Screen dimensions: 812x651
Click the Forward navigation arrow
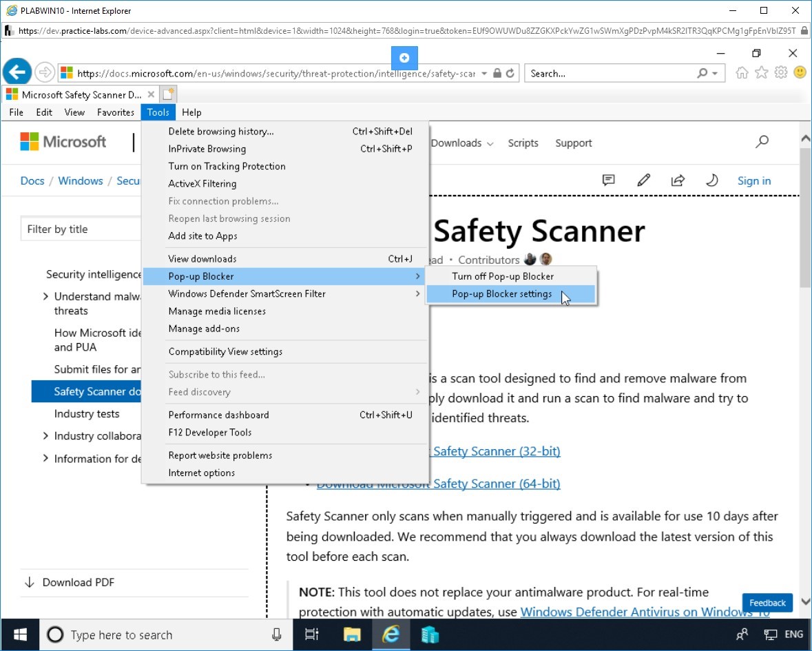45,72
